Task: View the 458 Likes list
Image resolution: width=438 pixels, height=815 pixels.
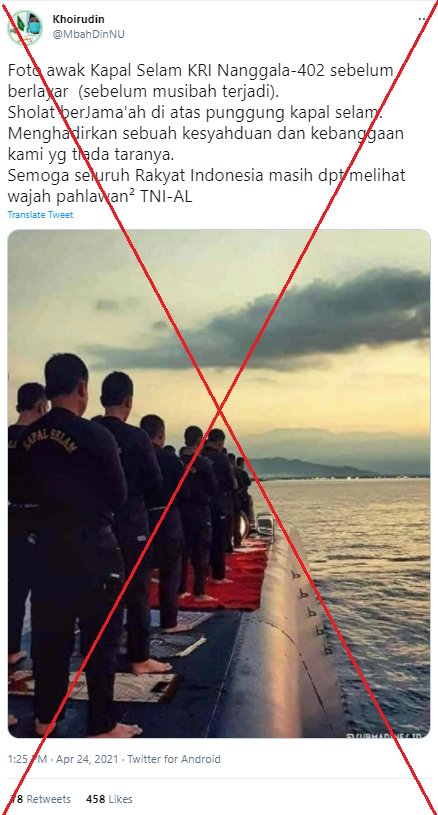Action: [x=109, y=799]
